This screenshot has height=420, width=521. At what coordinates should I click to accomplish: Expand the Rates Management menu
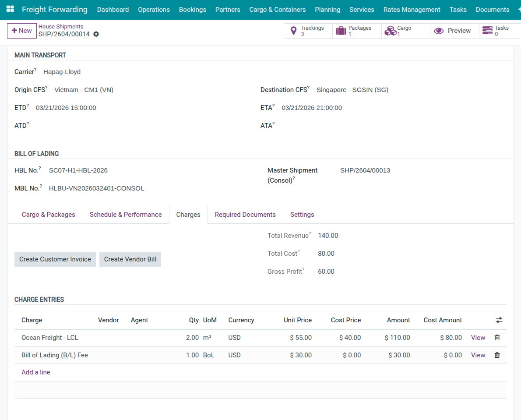pos(412,10)
